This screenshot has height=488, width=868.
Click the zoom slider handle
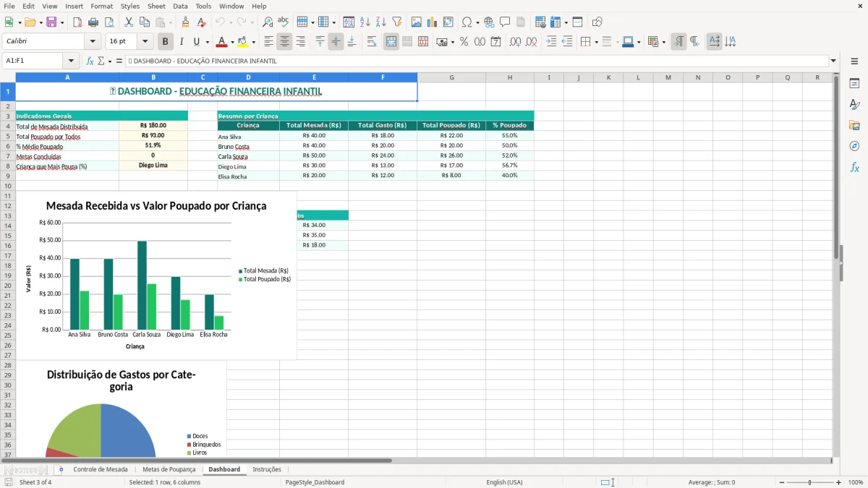[809, 482]
